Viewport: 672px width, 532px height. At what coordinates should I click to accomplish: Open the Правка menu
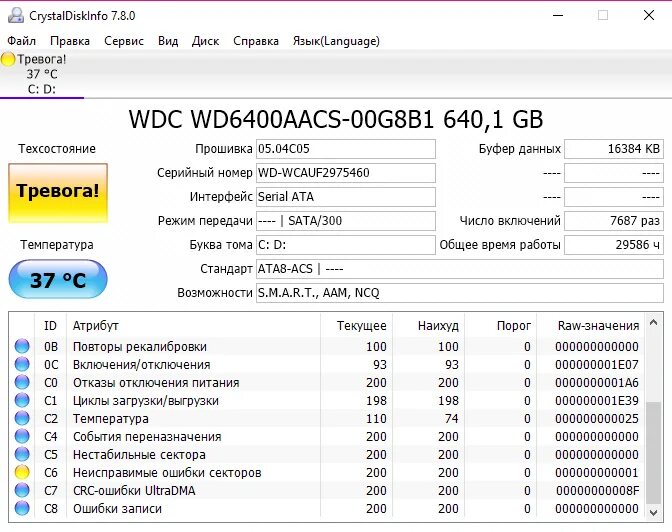point(70,41)
